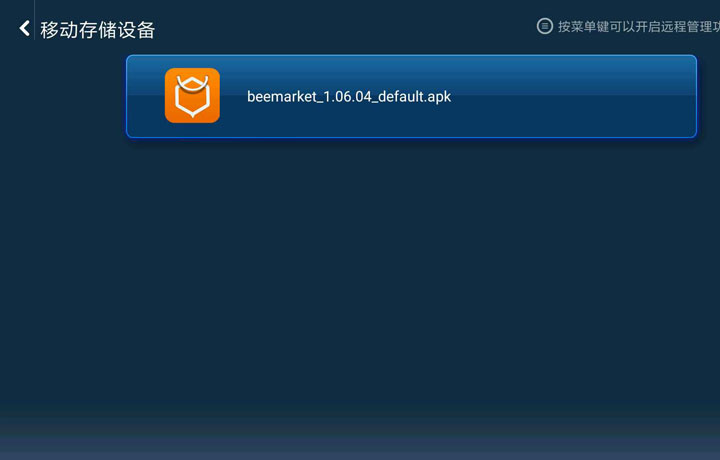Open the mobile storage header label

tap(97, 30)
